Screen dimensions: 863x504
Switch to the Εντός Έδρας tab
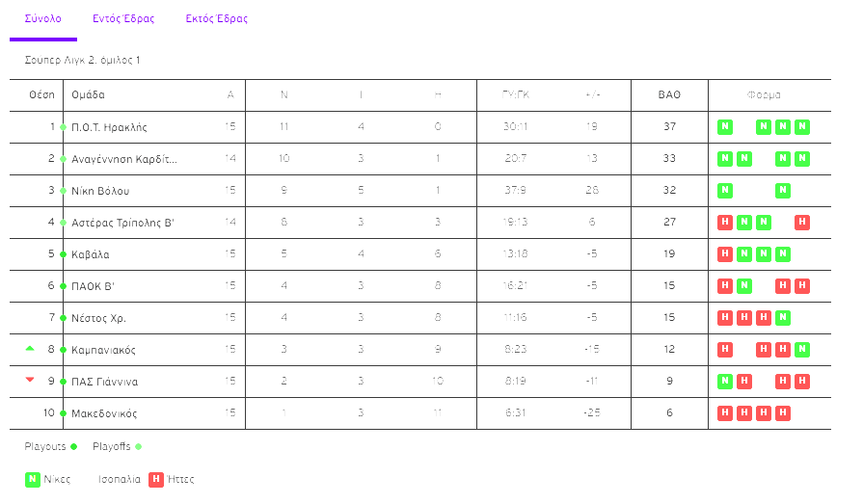coord(123,19)
